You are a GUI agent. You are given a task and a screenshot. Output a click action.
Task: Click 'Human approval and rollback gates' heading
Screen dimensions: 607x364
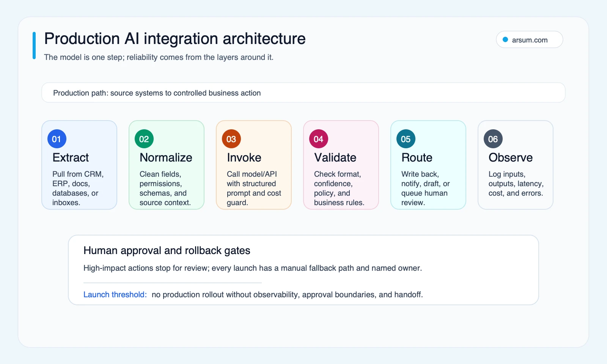(x=167, y=251)
